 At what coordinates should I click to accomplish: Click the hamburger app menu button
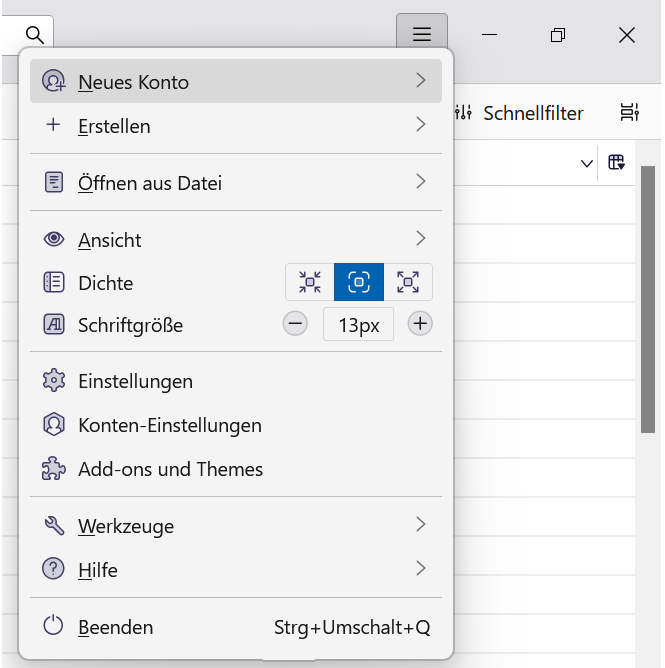point(422,35)
